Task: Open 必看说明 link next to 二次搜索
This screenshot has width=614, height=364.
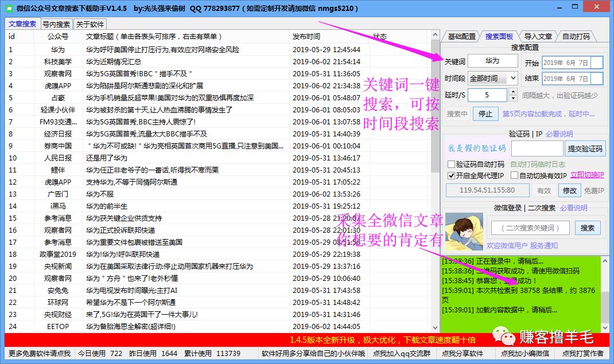Action: point(574,208)
